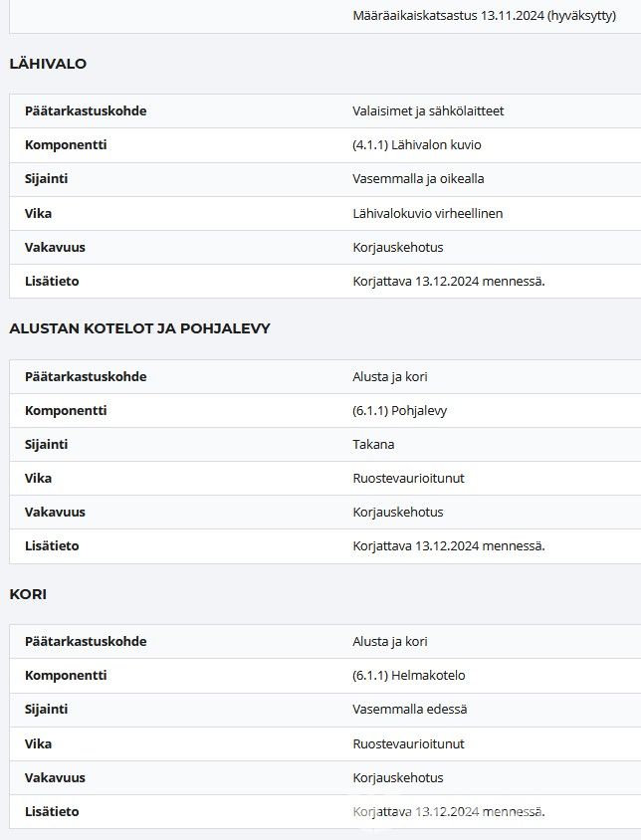This screenshot has width=641, height=840.
Task: Select Ruostevaurioitunut in the Pohjalevy section
Action: [408, 479]
